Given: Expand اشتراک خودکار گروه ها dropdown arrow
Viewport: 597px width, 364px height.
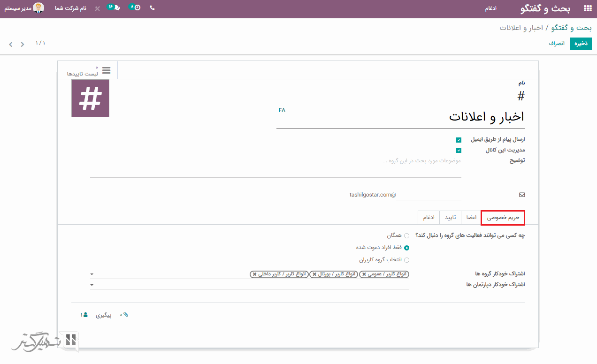Looking at the screenshot, I should coord(92,274).
